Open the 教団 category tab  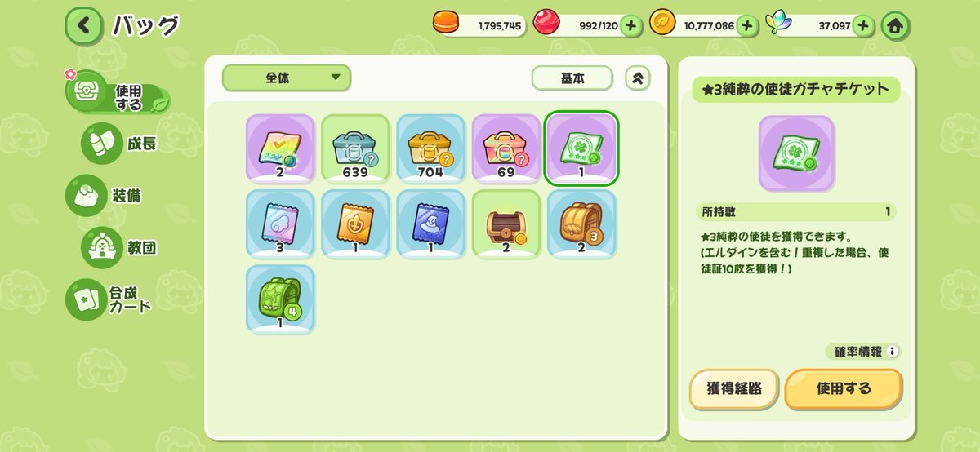[124, 247]
